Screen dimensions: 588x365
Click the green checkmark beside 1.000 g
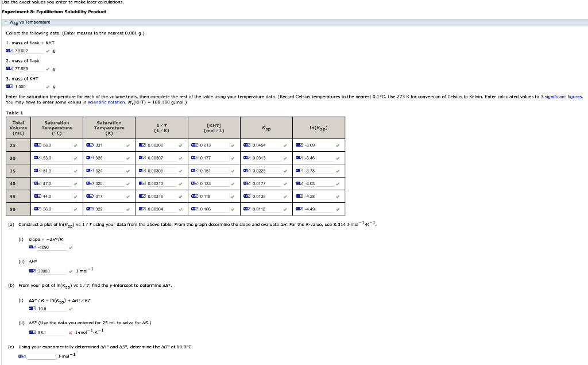point(47,86)
